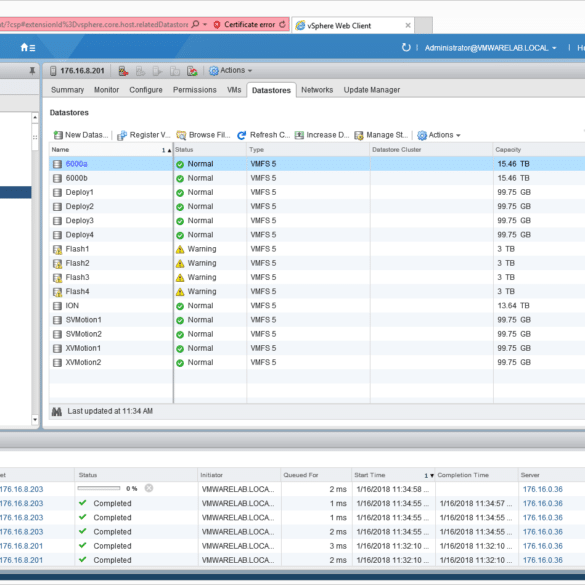The height and width of the screenshot is (585, 585).
Task: Click the Completion Time column header
Action: click(476, 475)
